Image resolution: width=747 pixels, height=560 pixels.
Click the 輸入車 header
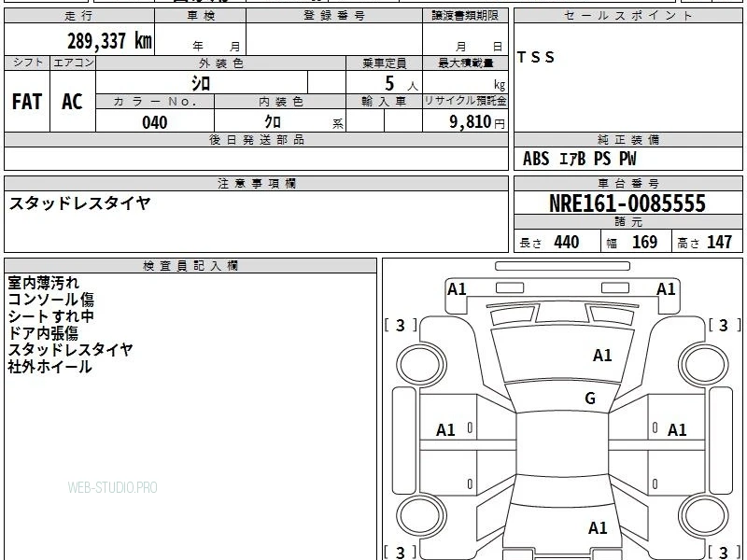tap(384, 102)
